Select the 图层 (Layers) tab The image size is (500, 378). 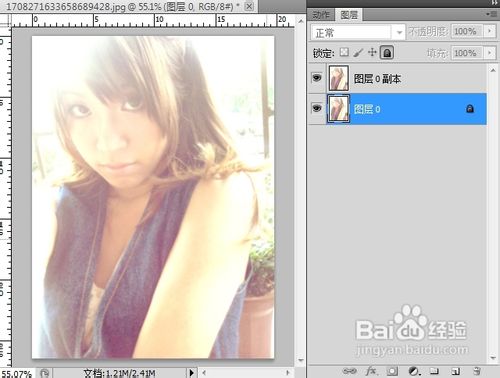(x=349, y=15)
